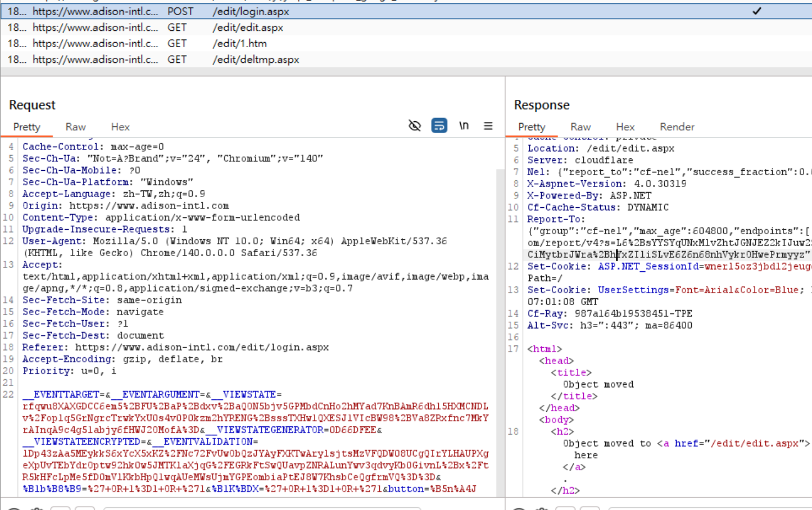The width and height of the screenshot is (812, 510).
Task: Click the Sec-Ch-Ua-Platform header line
Action: pyautogui.click(x=108, y=182)
